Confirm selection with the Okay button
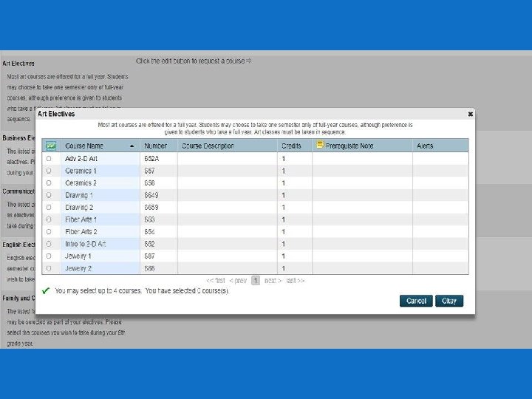This screenshot has height=399, width=532. (449, 301)
